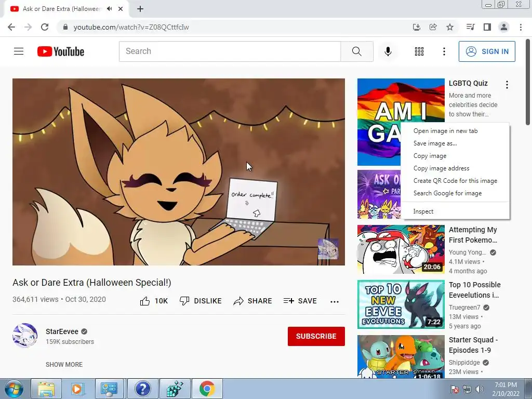Viewport: 532px width, 399px height.
Task: Open the Starter Squad video thumbnail
Action: tap(401, 356)
